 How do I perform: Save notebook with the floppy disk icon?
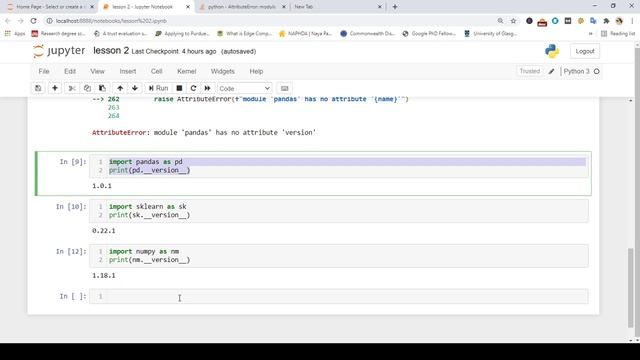click(x=38, y=88)
